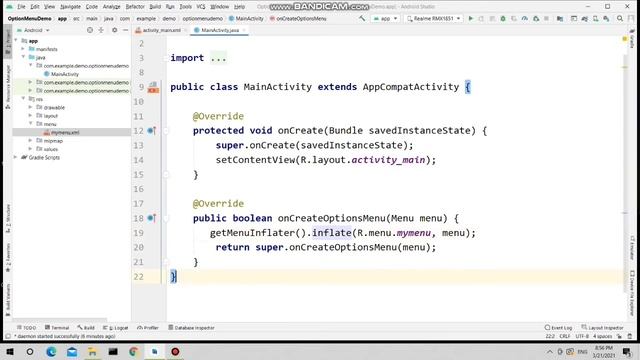Open the Android project view dropdown
640x360 pixels.
point(33,30)
